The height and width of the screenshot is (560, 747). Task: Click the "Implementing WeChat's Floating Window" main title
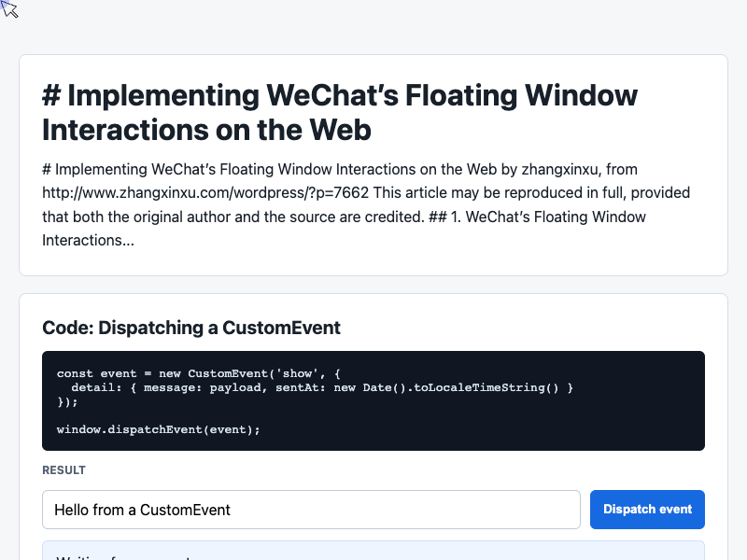(x=340, y=112)
